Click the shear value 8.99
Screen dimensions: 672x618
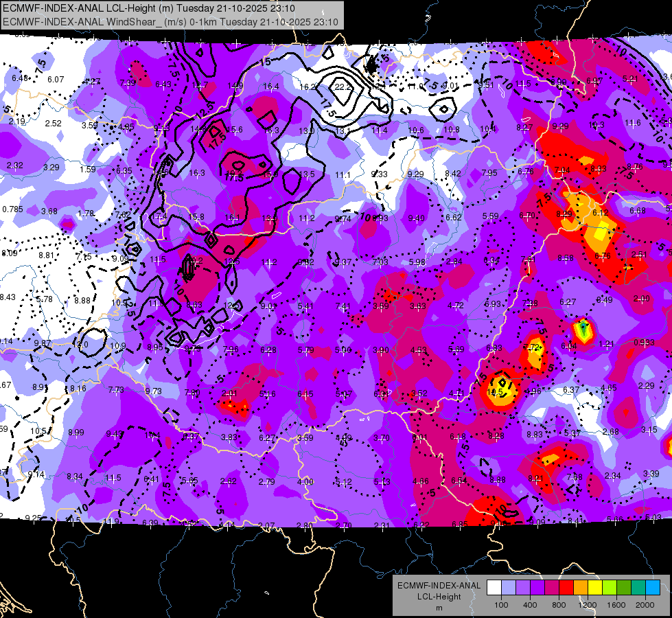76,433
